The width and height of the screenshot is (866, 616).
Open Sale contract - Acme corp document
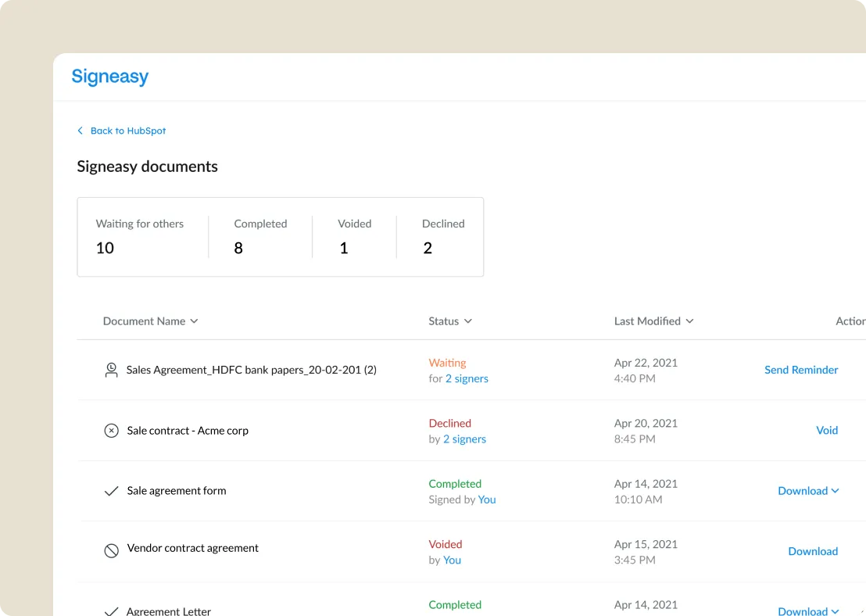[x=188, y=431]
